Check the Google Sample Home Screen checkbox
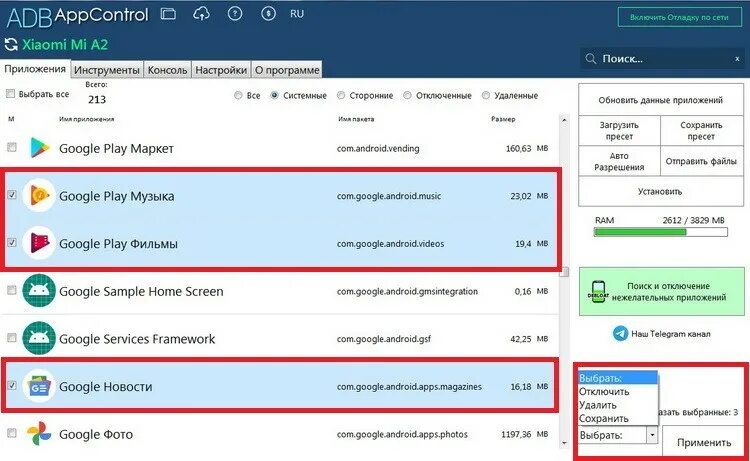Viewport: 750px width, 461px height. [x=11, y=290]
